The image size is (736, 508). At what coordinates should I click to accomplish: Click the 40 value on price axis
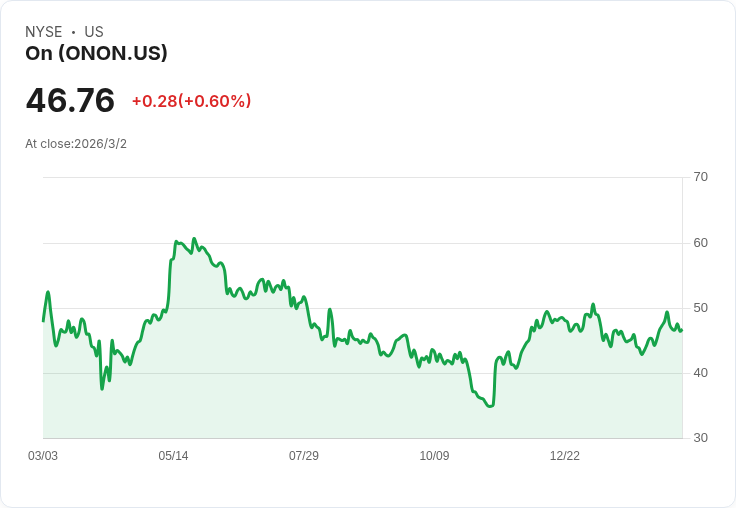pos(700,373)
